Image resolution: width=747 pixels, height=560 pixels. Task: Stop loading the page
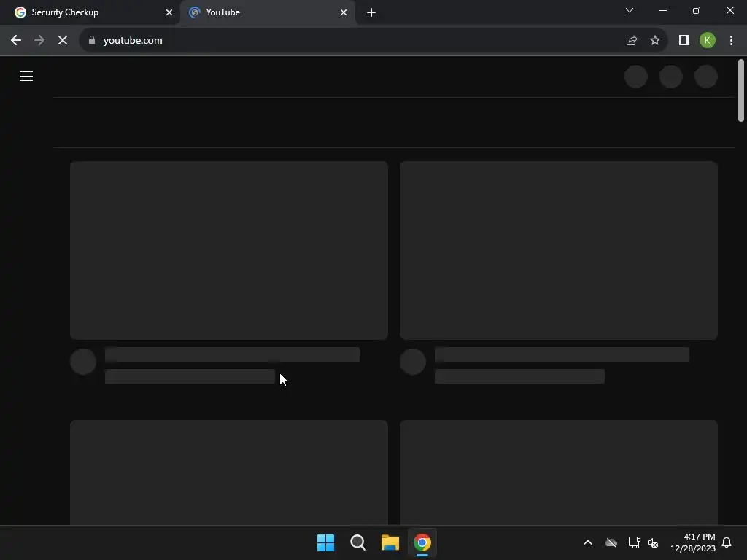[x=63, y=41]
